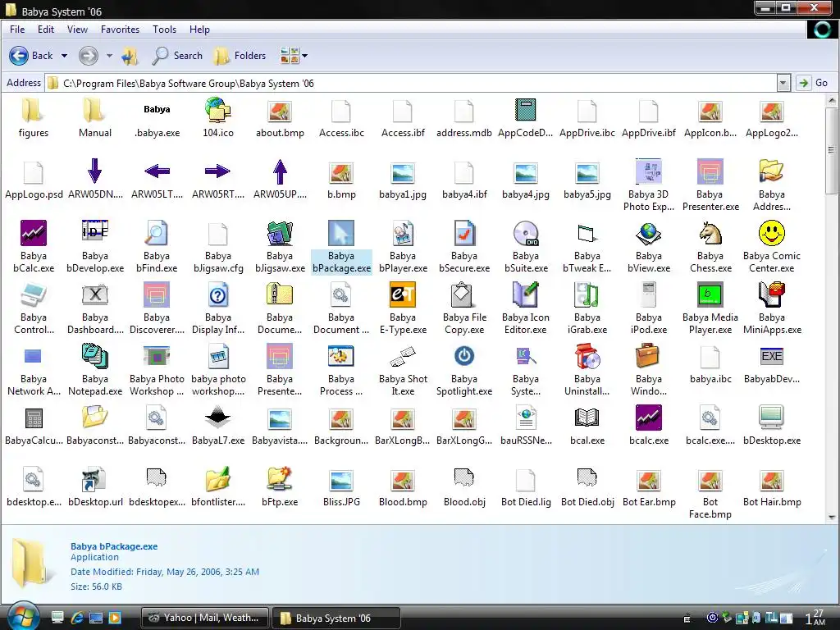Viewport: 840px width, 630px height.
Task: Select Babya Media Player.exe icon
Action: (710, 294)
